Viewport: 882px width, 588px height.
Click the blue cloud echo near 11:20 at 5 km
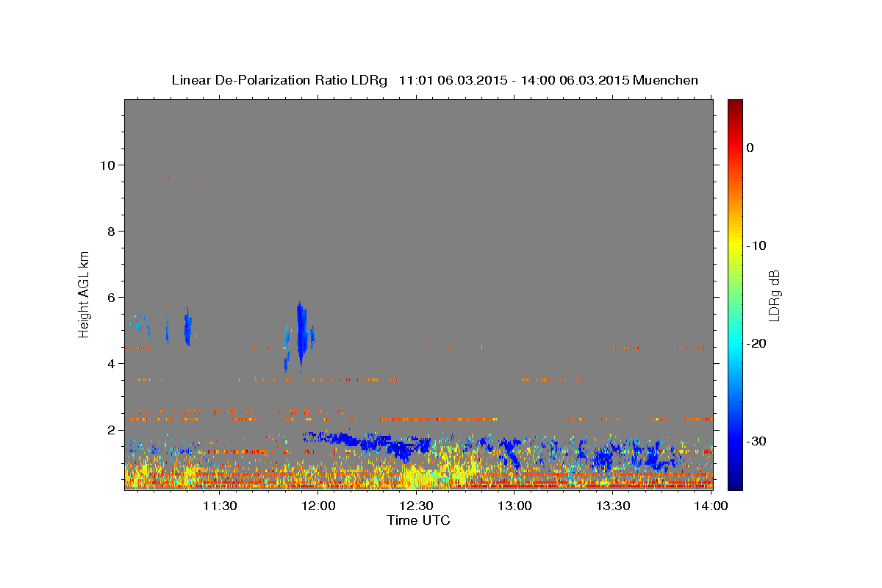pos(187,329)
